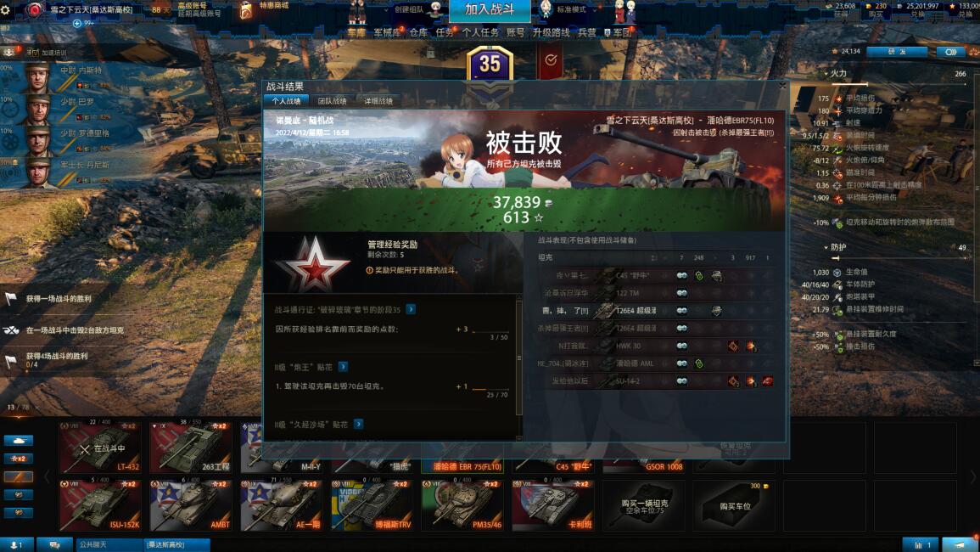Click the tank type filter icon in carousel

click(x=19, y=440)
